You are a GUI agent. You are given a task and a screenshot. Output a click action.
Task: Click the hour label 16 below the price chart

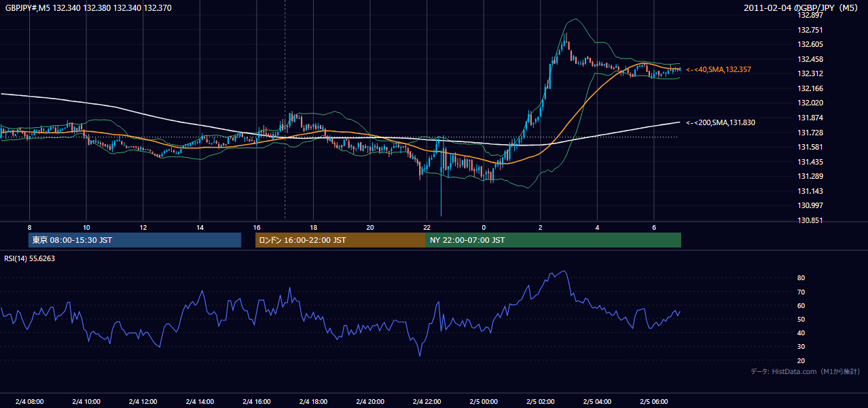coord(257,227)
